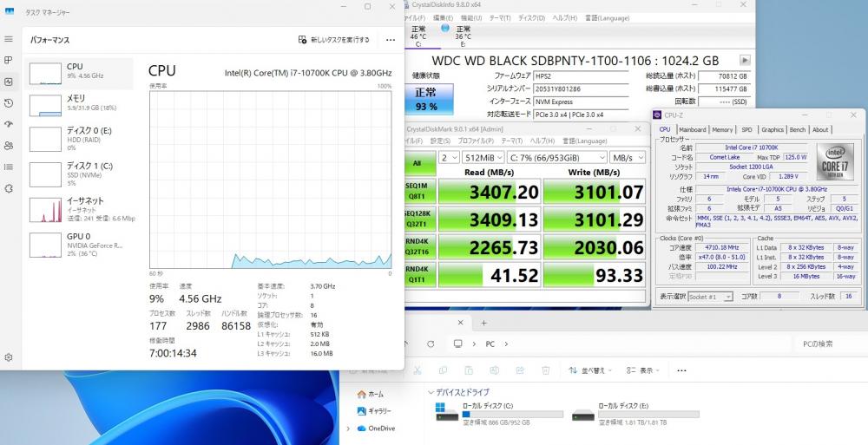This screenshot has width=868, height=445.
Task: Switch to Mainboard tab in CPU-Z
Action: [693, 129]
